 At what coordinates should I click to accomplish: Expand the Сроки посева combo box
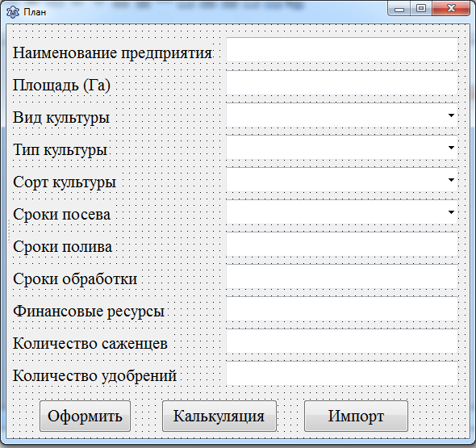coord(342,212)
